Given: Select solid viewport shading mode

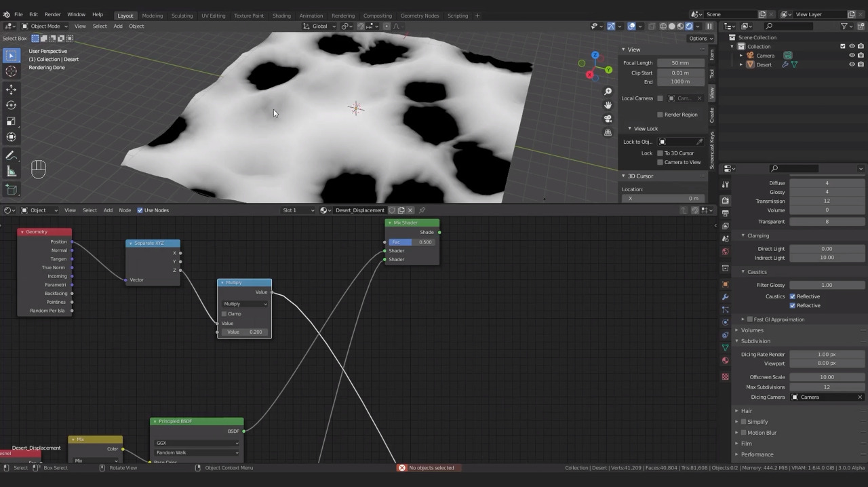Looking at the screenshot, I should [672, 26].
